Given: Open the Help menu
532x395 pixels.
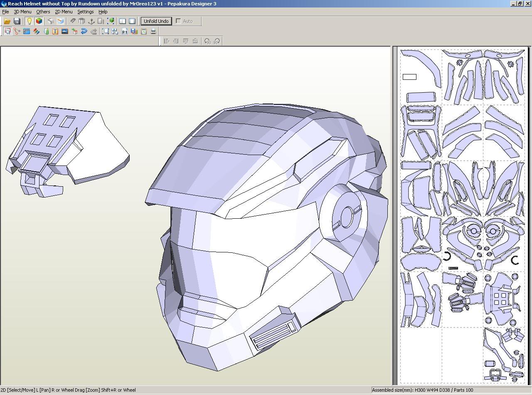Looking at the screenshot, I should tap(103, 12).
